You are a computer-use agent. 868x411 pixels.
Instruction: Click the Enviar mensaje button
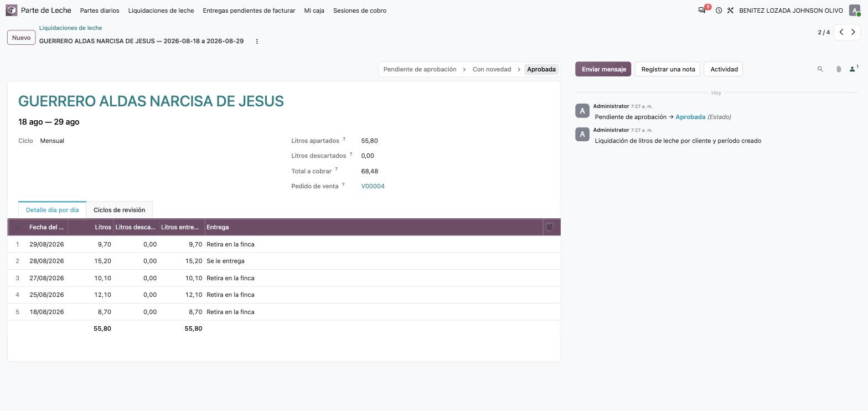point(603,69)
